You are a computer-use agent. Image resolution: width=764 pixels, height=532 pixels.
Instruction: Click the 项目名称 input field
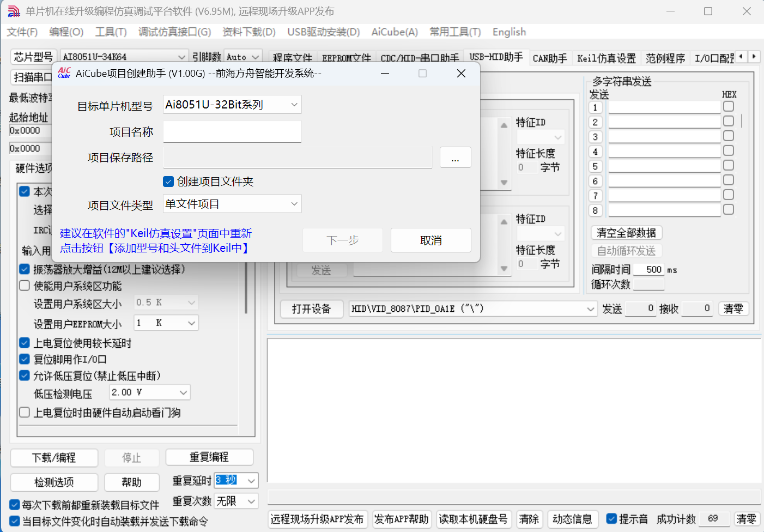(x=232, y=132)
